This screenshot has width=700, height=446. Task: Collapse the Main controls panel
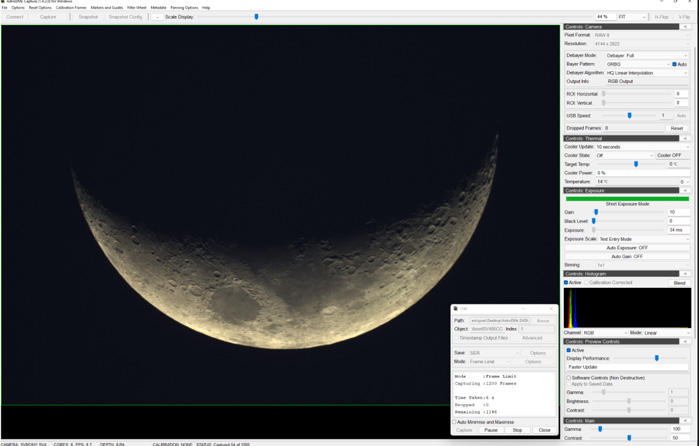[685, 421]
